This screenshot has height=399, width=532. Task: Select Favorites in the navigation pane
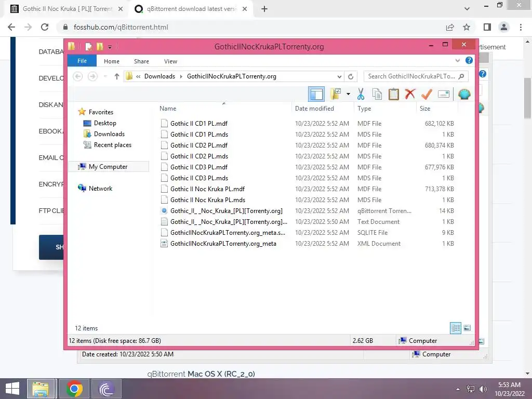point(101,112)
